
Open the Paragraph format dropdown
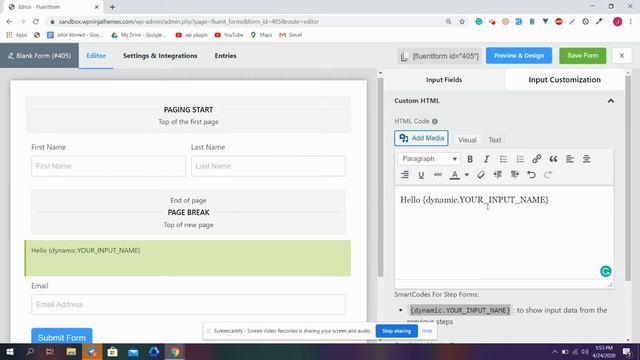tap(429, 159)
